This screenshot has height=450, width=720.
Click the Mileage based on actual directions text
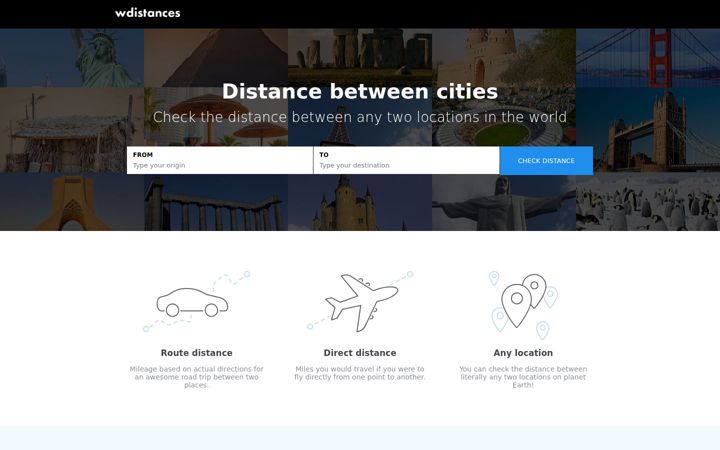coord(197,377)
